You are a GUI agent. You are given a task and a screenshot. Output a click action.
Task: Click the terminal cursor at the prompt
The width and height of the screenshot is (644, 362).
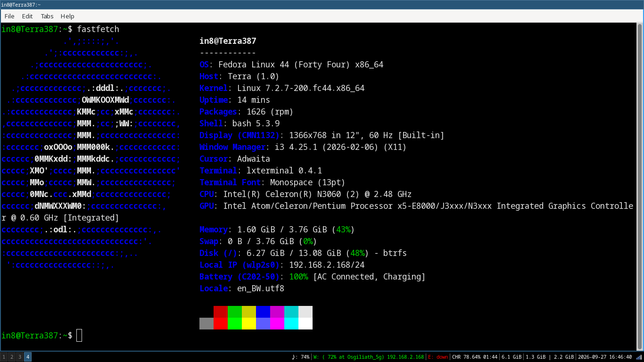(x=79, y=335)
